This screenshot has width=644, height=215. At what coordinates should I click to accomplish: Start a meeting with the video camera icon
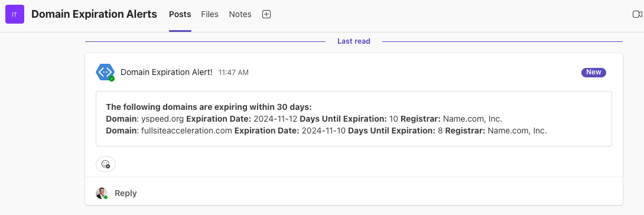click(x=637, y=14)
